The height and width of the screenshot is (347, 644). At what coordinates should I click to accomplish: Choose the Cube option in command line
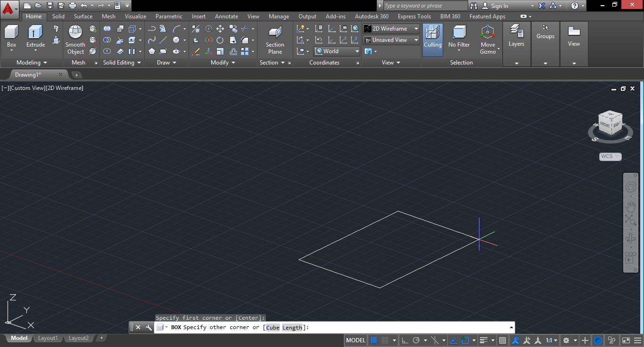[x=272, y=328]
